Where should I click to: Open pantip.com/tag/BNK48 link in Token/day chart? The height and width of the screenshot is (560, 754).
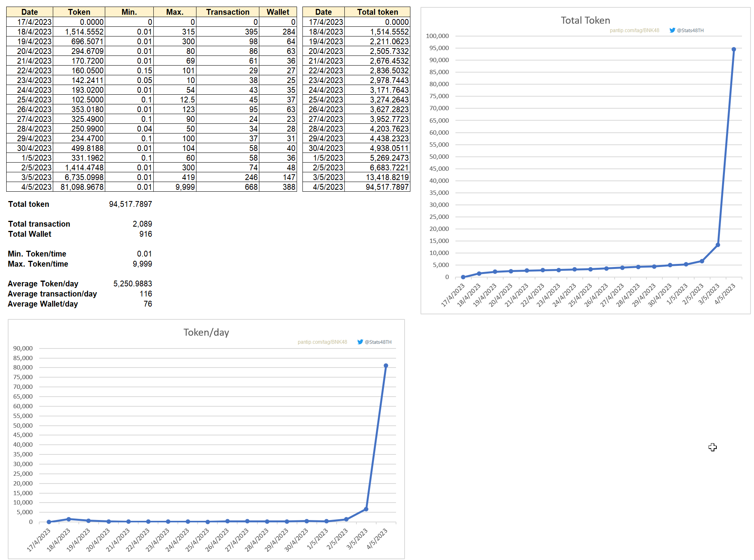tap(322, 342)
